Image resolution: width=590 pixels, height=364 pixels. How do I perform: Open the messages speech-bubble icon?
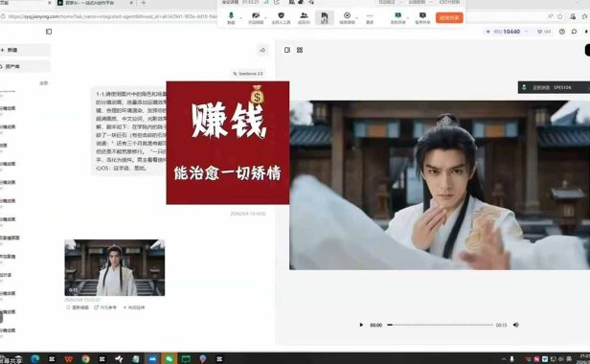coord(574,32)
